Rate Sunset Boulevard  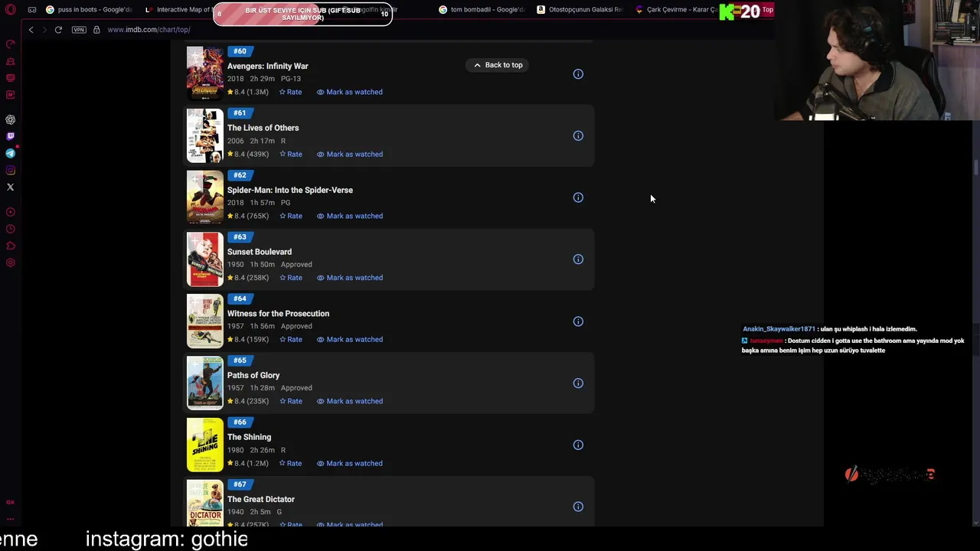(290, 278)
